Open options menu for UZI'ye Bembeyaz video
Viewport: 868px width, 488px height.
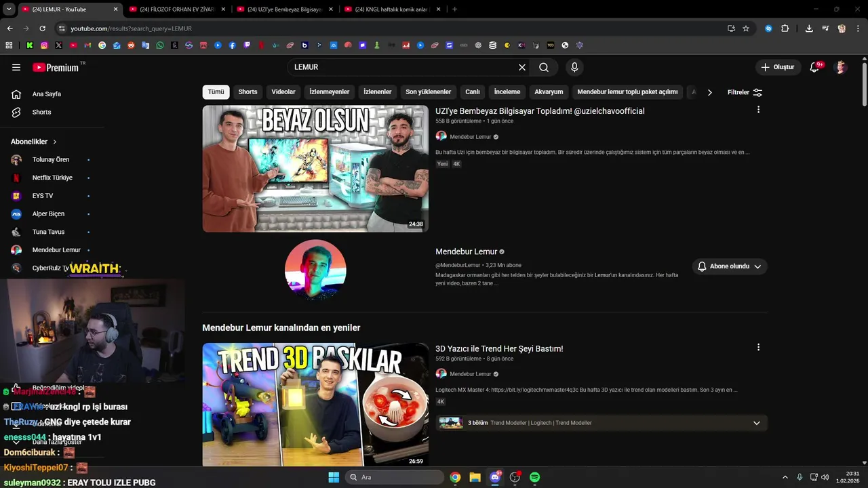tap(758, 110)
